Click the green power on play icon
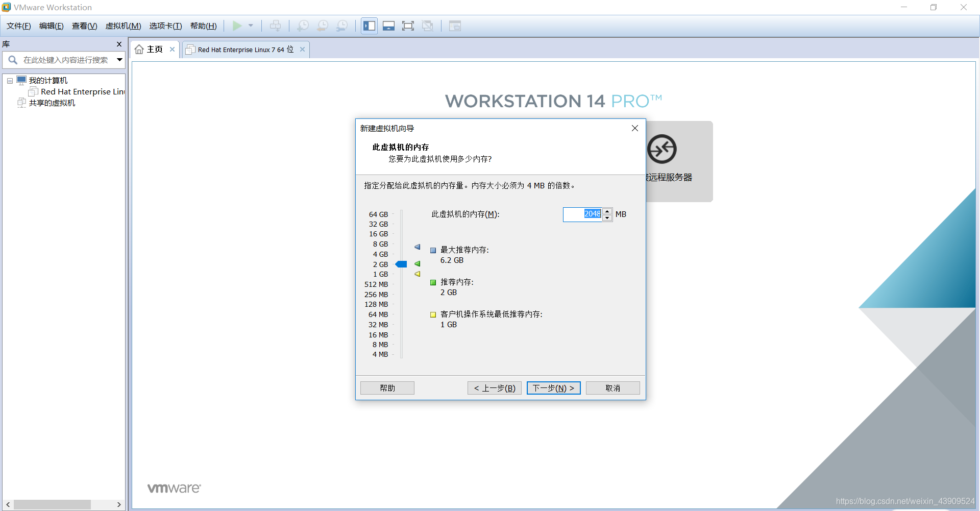 [x=237, y=26]
